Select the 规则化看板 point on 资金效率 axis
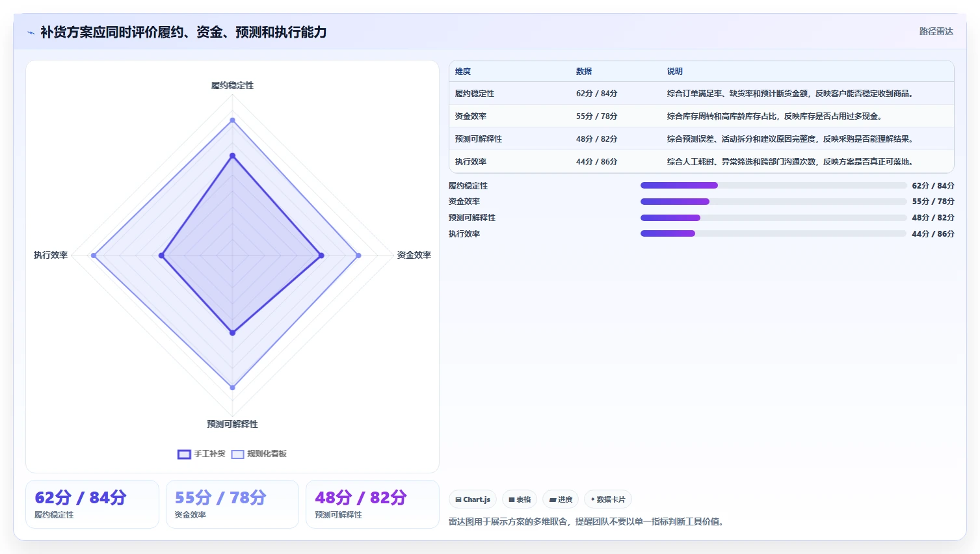 click(x=358, y=256)
